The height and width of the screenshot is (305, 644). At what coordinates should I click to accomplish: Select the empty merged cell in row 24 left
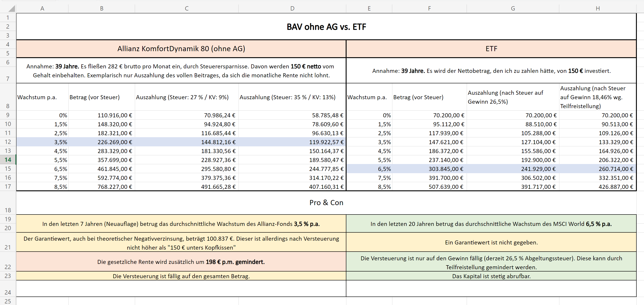click(181, 288)
